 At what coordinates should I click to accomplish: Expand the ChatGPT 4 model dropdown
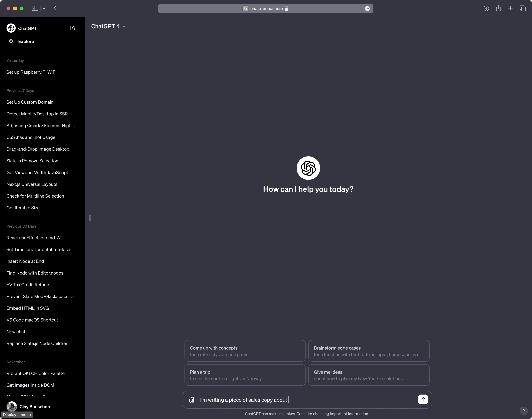point(108,27)
